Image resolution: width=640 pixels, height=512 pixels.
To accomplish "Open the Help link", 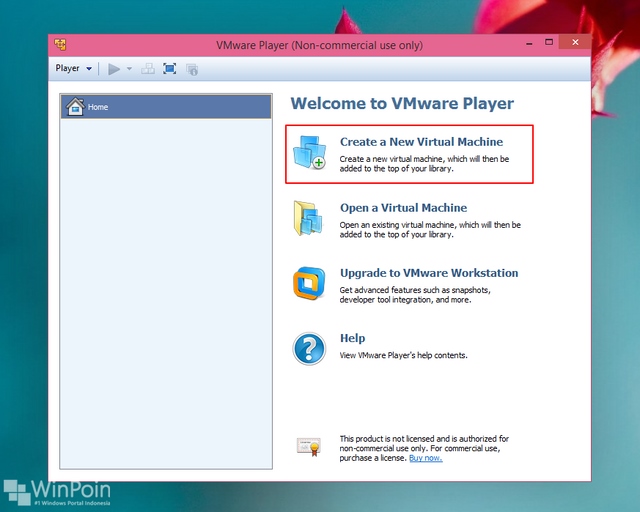I will [x=352, y=338].
